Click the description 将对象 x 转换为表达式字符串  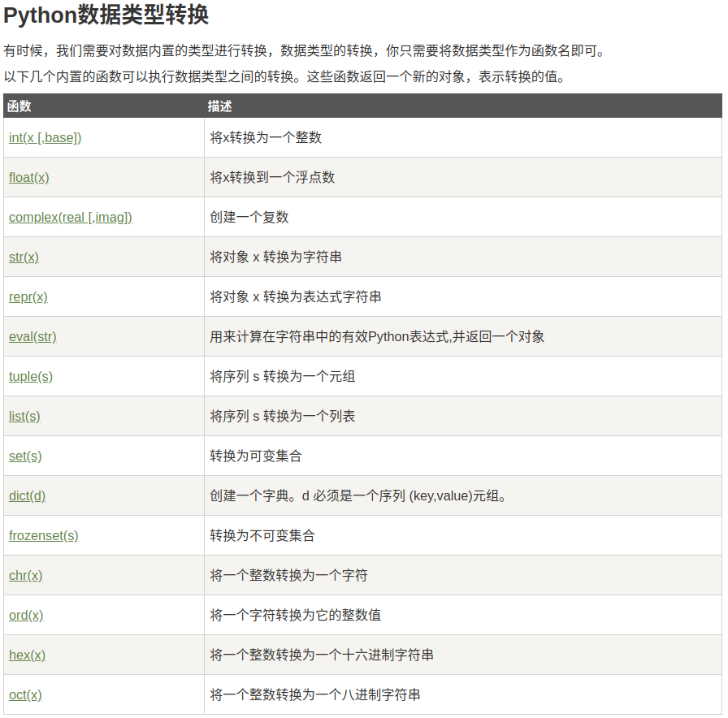pos(295,297)
